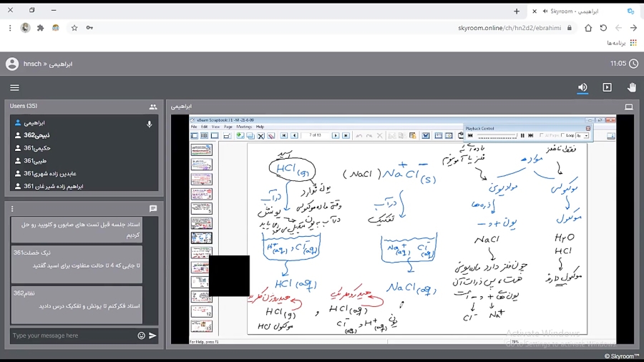The image size is (644, 362).
Task: Bookmark this page with the star icon
Action: [x=74, y=28]
